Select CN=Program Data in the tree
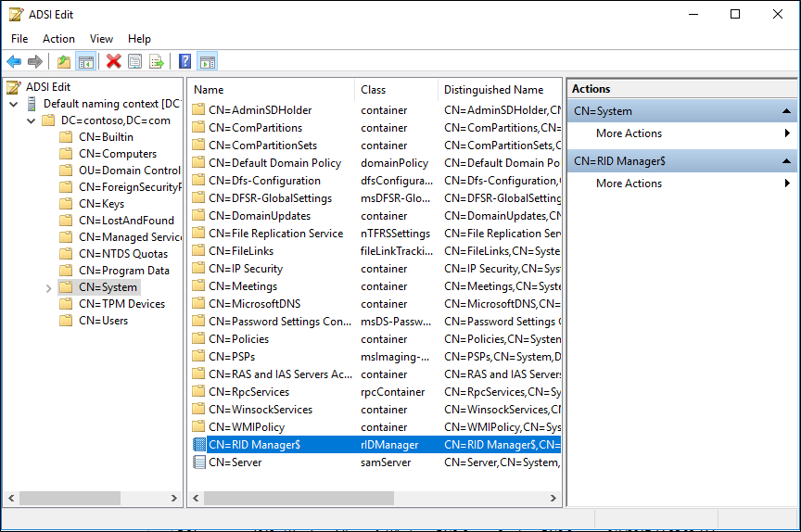The height and width of the screenshot is (532, 801). point(124,271)
